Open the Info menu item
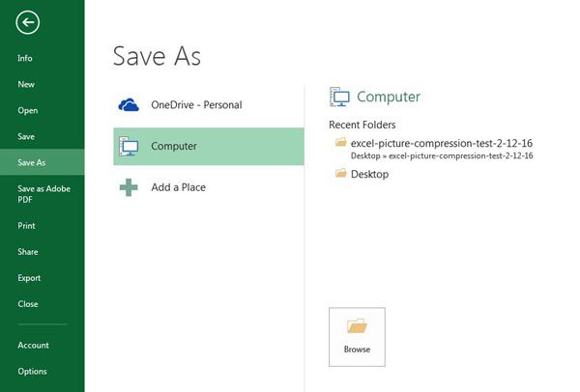This screenshot has height=392, width=580. (x=25, y=59)
